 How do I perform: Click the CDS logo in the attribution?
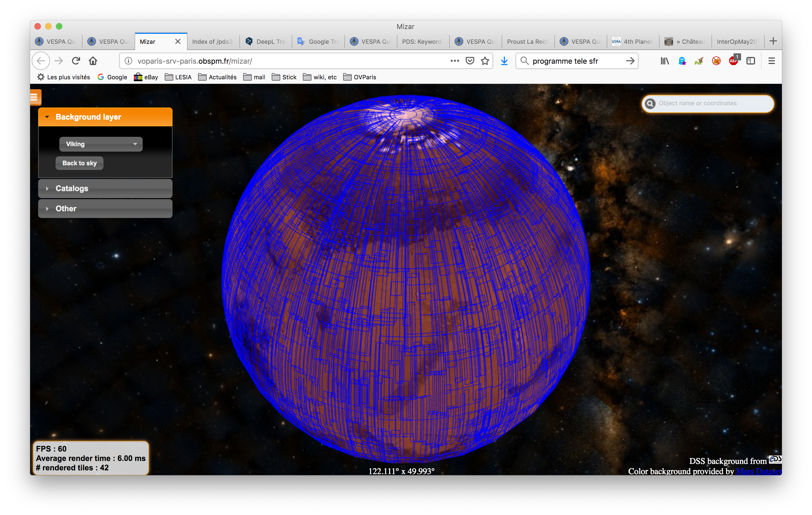click(775, 460)
